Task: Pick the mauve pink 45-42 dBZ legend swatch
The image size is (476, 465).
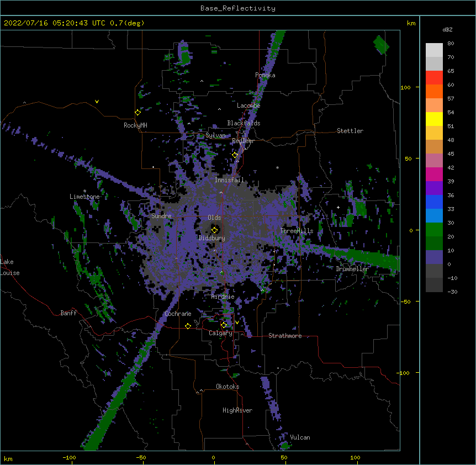Action: 434,161
